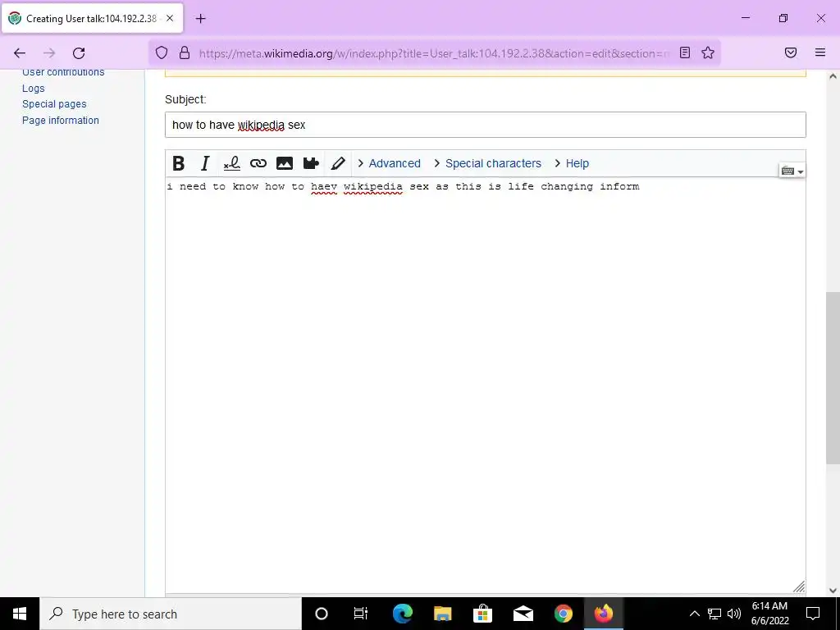The height and width of the screenshot is (630, 840).
Task: Click the URL address bar
Action: 434,53
